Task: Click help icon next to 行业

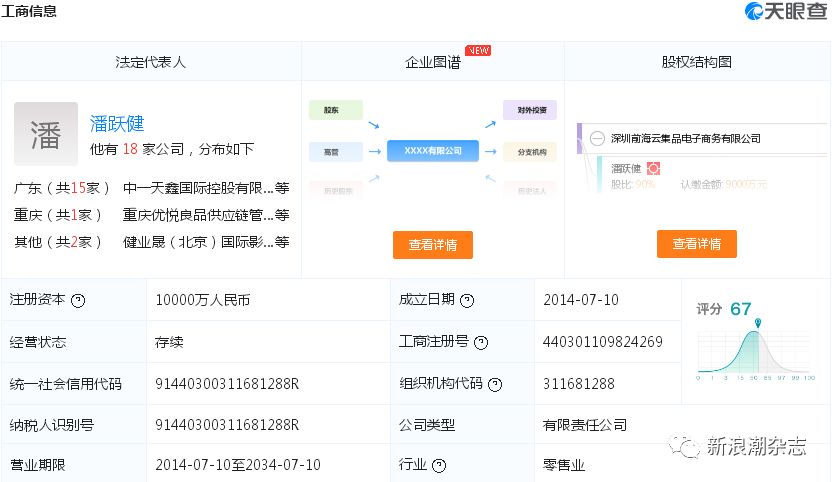Action: coord(439,466)
